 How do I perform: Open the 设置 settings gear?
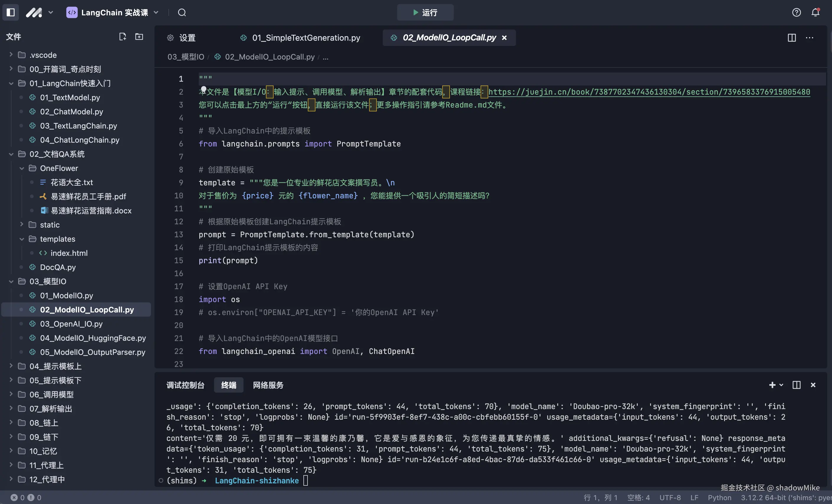tap(170, 37)
